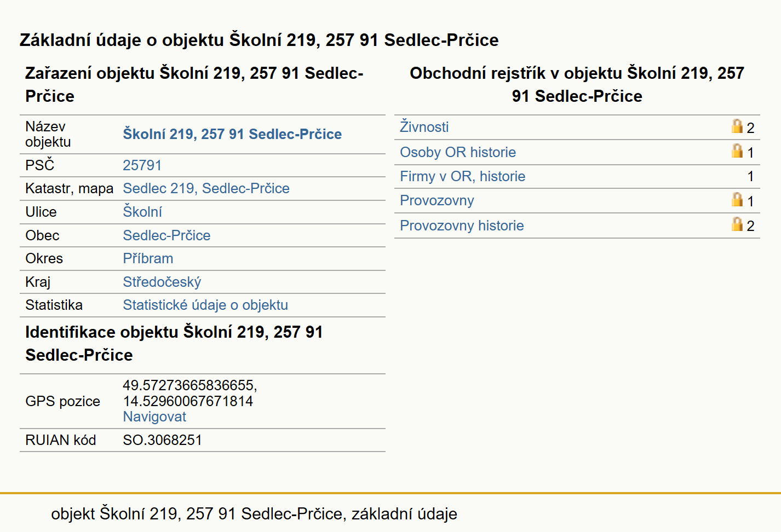This screenshot has width=781, height=532.
Task: Click the Navigovat link under GPS
Action: (154, 417)
